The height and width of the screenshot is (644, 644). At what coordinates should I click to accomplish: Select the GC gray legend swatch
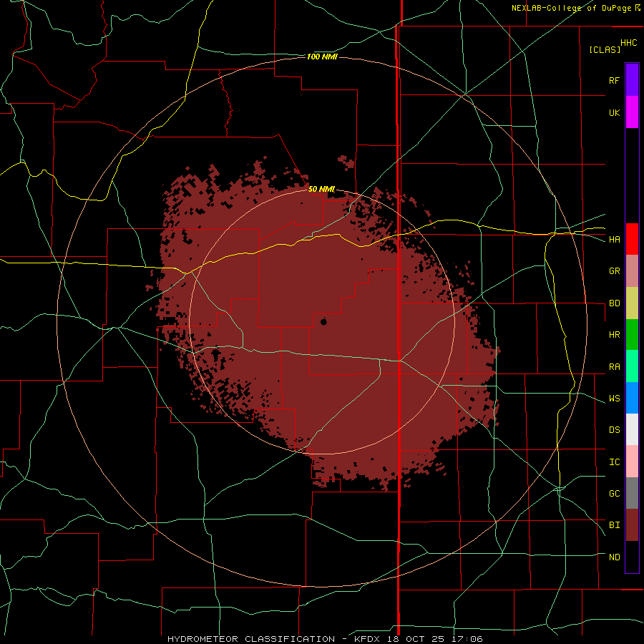coord(632,493)
